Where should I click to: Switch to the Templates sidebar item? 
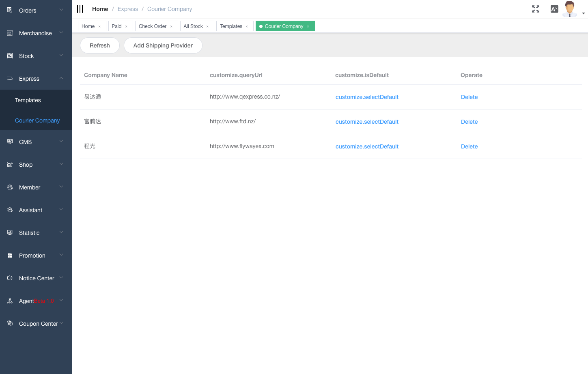(28, 100)
